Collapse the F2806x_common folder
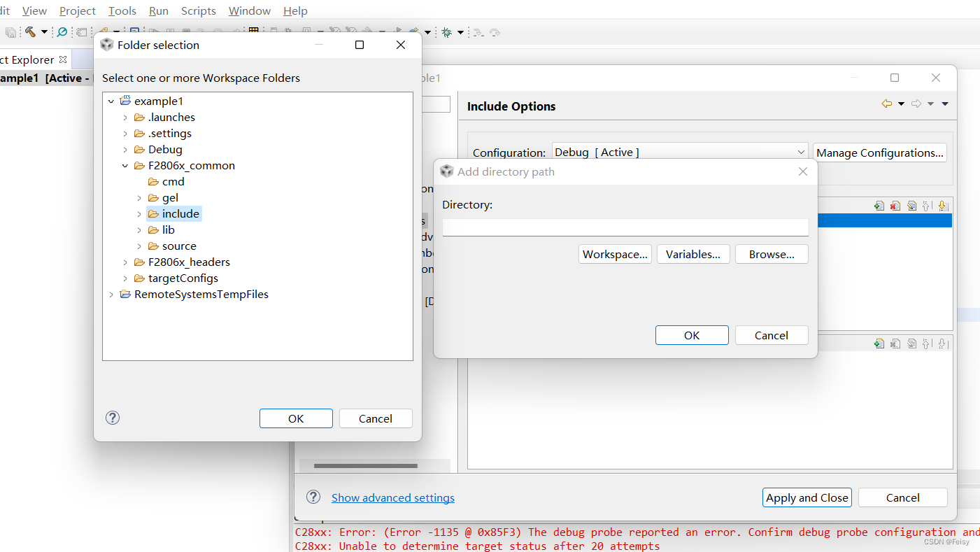Viewport: 980px width, 552px height. click(x=125, y=166)
